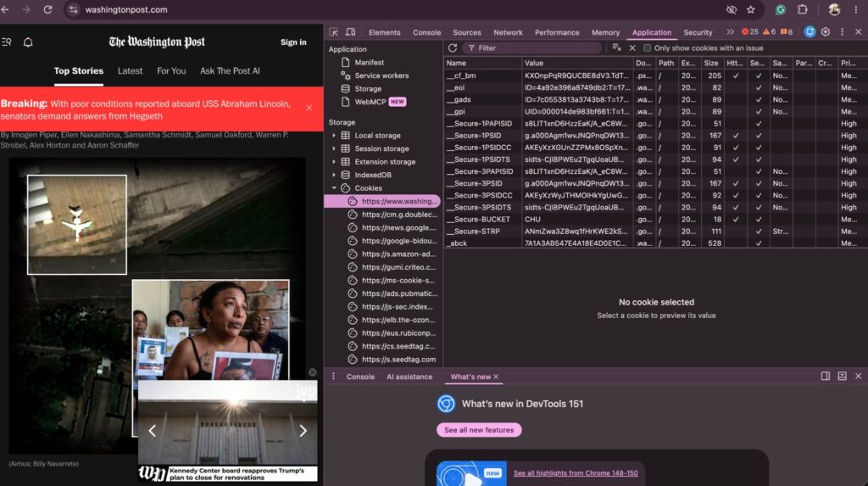
Task: Select the __cf_bm cookie row
Action: pyautogui.click(x=655, y=75)
